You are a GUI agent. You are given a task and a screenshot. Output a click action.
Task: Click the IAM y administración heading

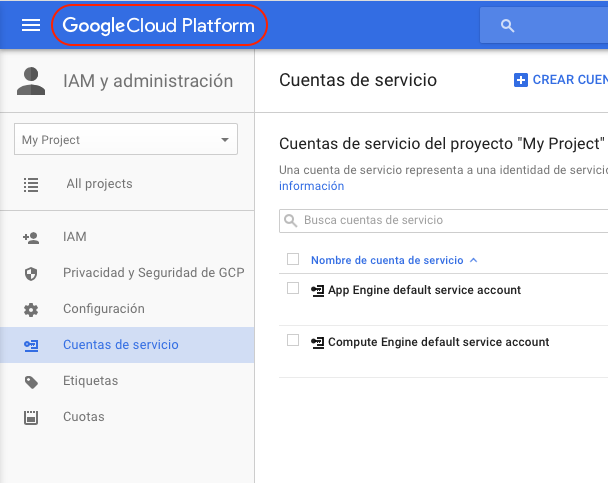[x=148, y=81]
